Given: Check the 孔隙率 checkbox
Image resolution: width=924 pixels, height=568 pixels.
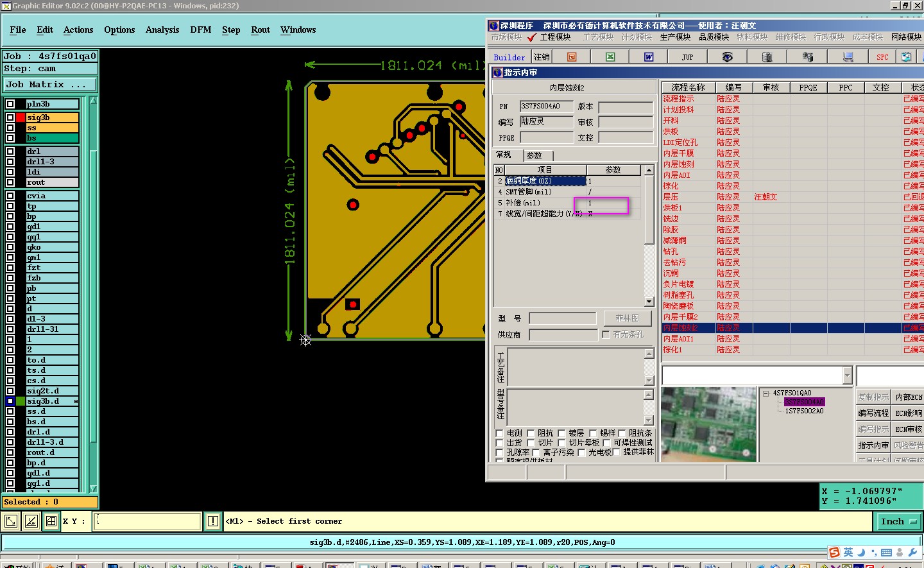Looking at the screenshot, I should pos(500,452).
